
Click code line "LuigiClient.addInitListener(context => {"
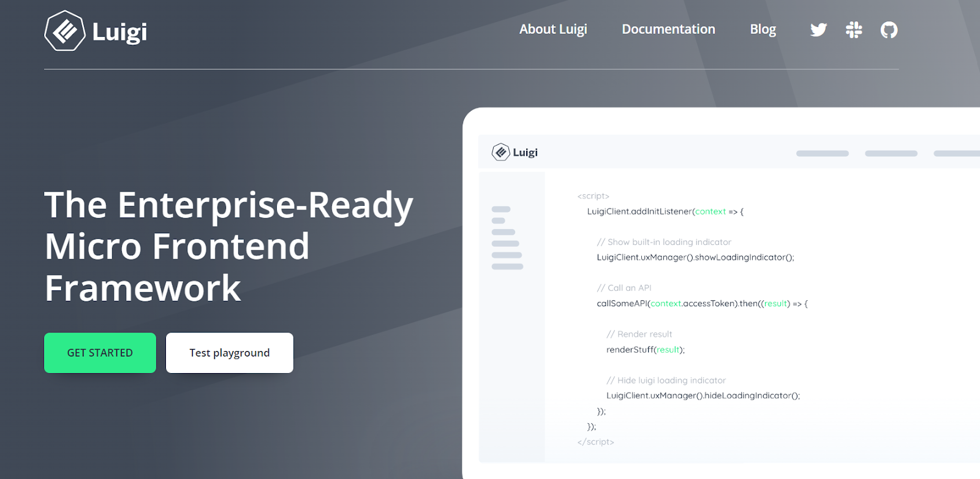point(665,211)
